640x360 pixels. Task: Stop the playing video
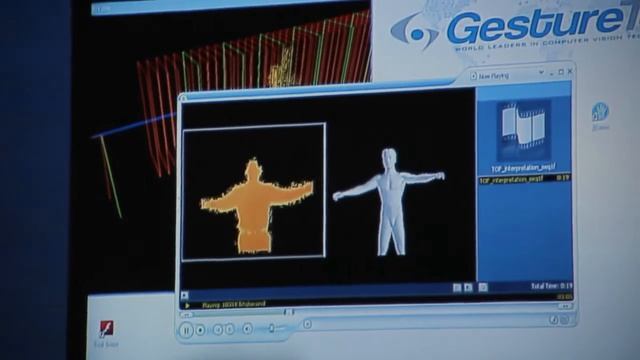click(x=200, y=330)
